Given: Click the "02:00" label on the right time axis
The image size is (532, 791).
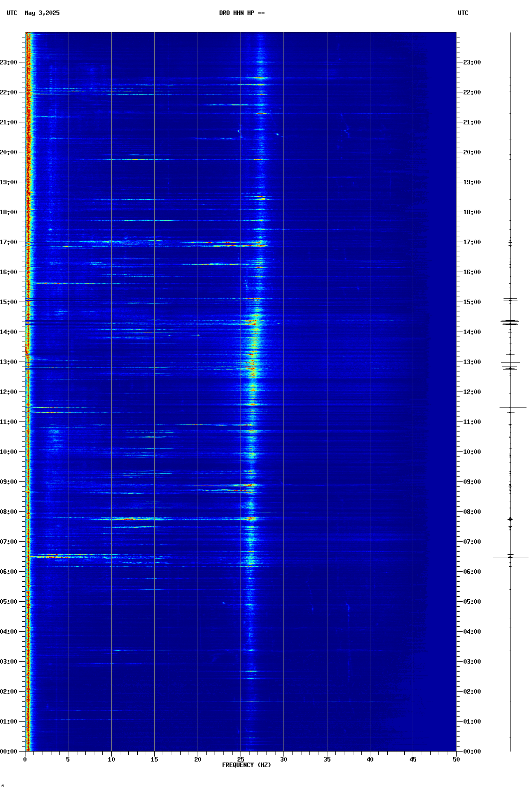Looking at the screenshot, I should (472, 692).
